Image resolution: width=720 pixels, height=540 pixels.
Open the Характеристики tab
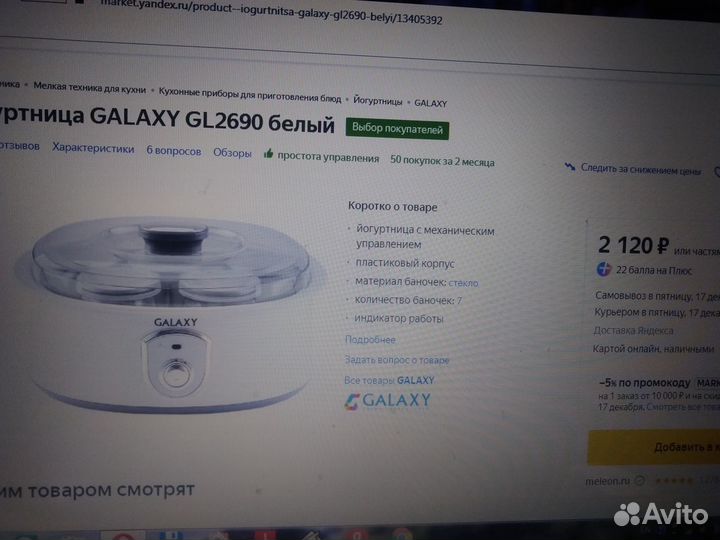pos(93,148)
